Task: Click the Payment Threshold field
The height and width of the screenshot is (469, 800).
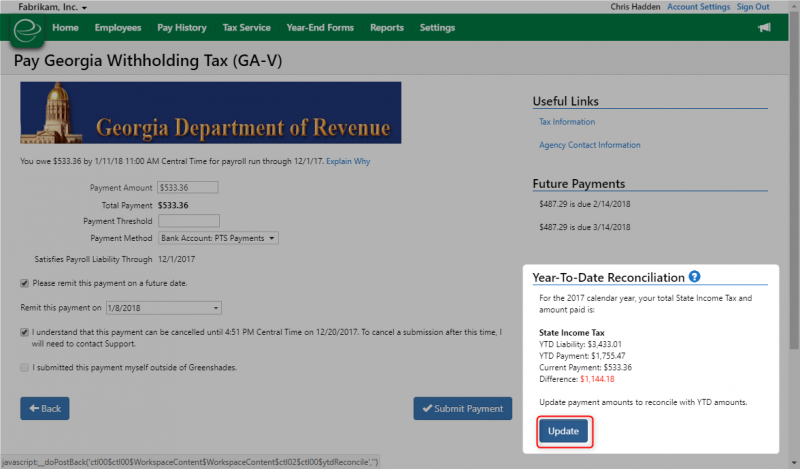Action: [189, 221]
